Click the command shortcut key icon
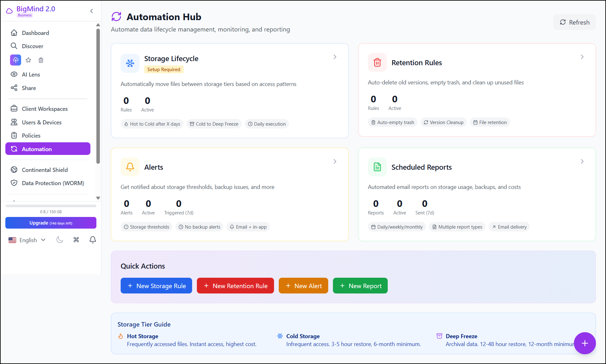606x364 pixels. click(x=76, y=240)
